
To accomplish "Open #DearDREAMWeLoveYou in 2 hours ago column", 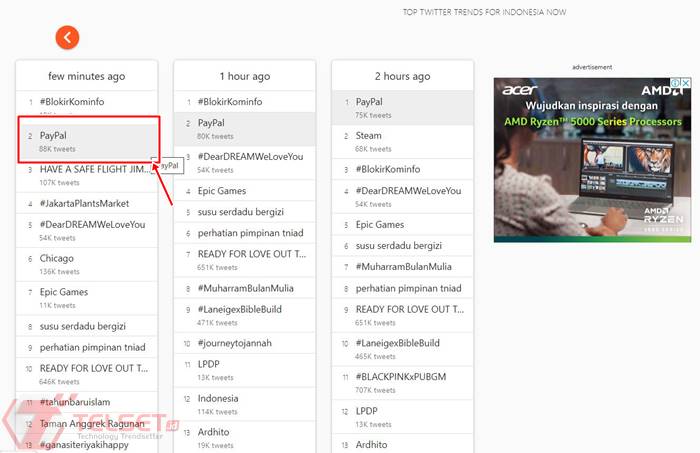I will point(403,197).
